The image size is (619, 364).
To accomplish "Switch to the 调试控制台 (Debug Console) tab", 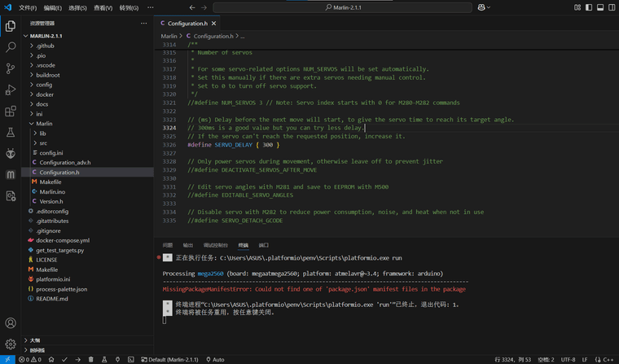I will click(216, 245).
